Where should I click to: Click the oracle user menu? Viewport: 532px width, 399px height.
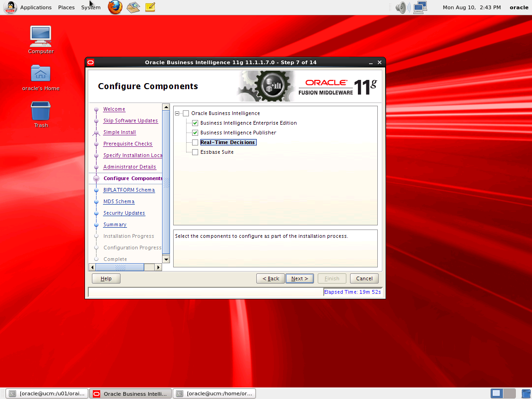[x=519, y=7]
